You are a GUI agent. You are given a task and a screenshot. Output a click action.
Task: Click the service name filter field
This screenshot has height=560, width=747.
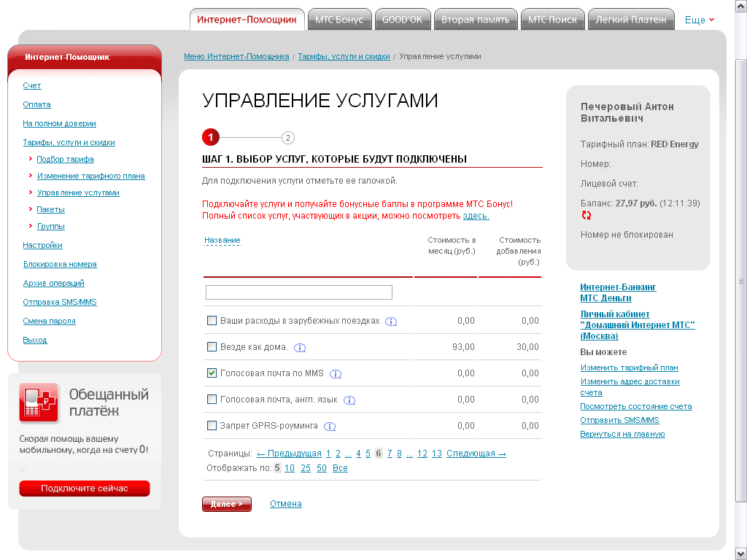[299, 292]
